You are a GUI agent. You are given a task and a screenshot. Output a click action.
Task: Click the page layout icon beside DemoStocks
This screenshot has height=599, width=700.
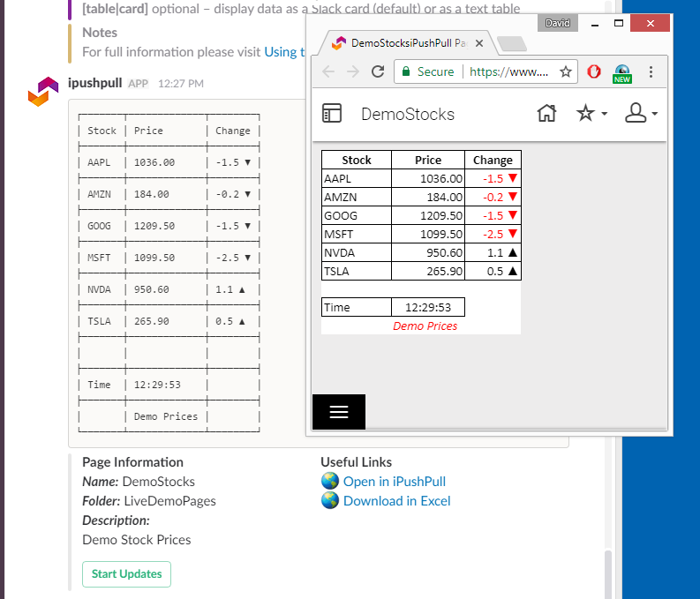(332, 113)
